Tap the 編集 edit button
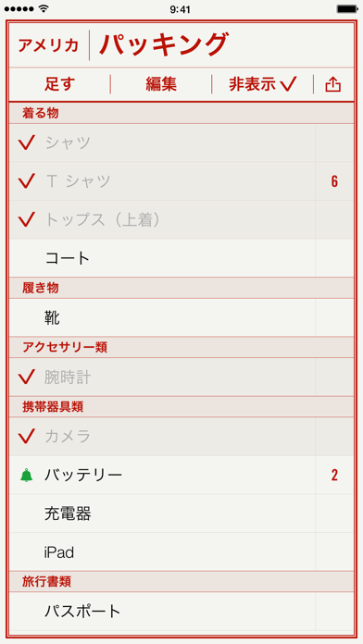The image size is (363, 644). (x=161, y=84)
